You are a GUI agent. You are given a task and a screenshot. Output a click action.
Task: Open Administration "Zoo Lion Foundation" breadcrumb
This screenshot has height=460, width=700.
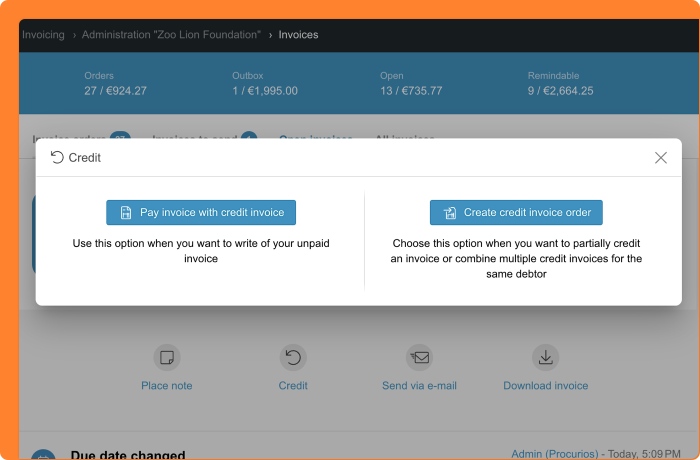171,35
